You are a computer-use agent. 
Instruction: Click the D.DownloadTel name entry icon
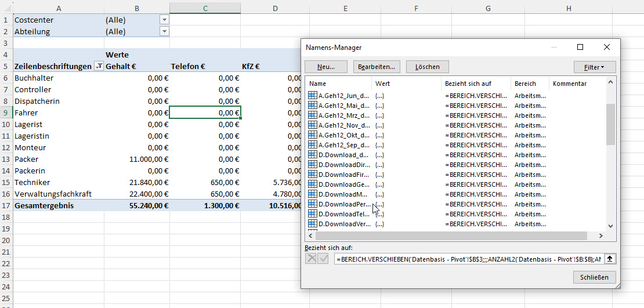click(313, 214)
